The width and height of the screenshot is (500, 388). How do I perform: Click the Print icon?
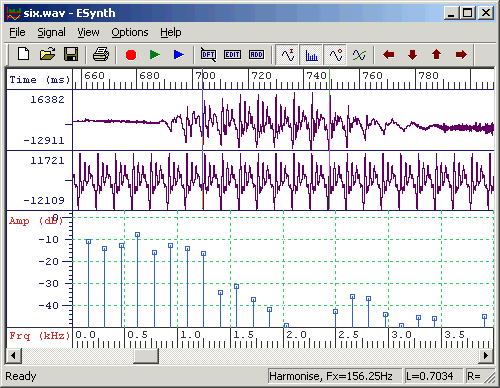click(101, 54)
